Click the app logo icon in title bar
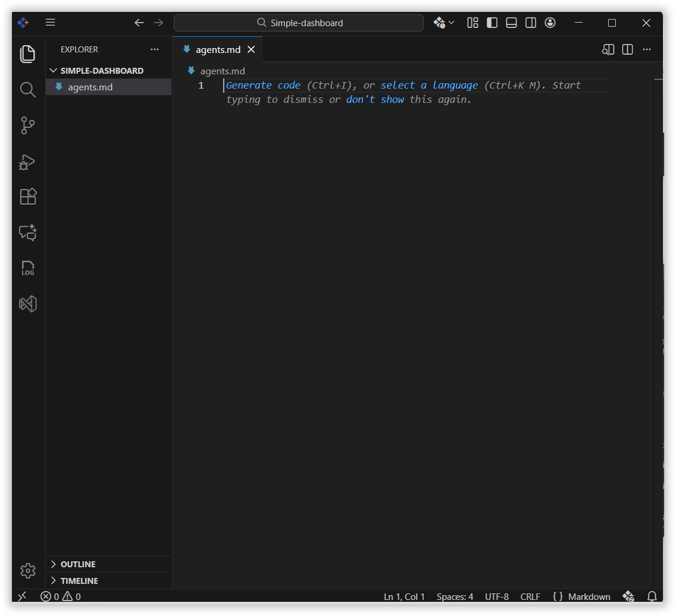Viewport: 676px width, 616px height. pyautogui.click(x=23, y=23)
